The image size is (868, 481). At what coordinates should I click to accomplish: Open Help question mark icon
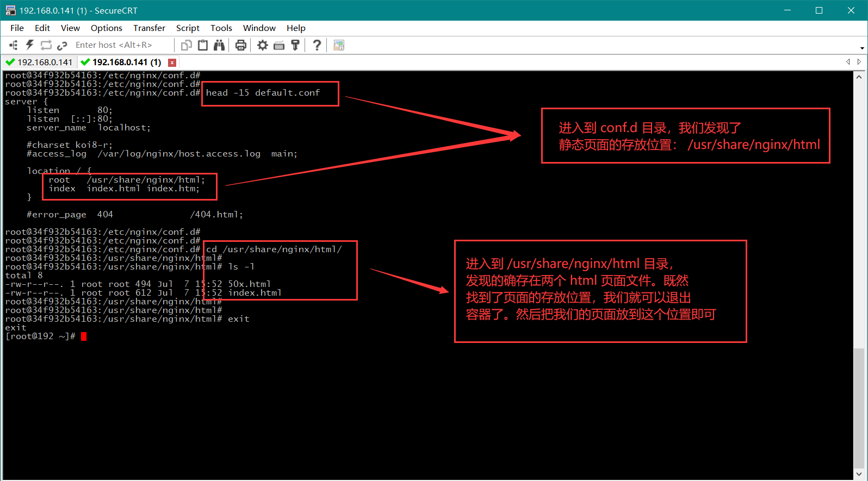(x=317, y=45)
